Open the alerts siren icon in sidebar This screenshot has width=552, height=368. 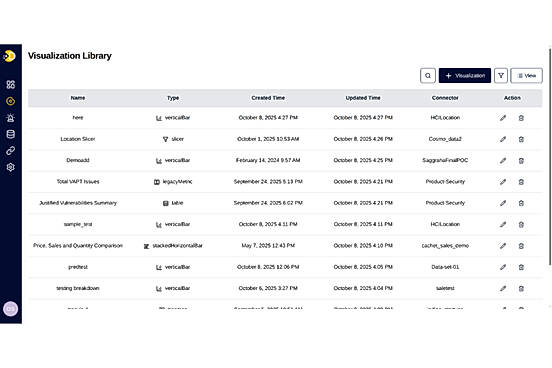coord(11,118)
